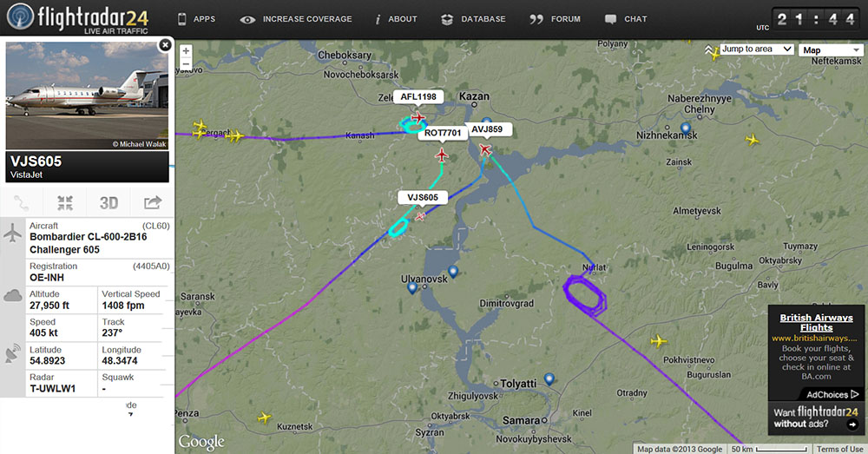Open the aircraft photo thumbnail
The height and width of the screenshot is (454, 868).
point(87,95)
